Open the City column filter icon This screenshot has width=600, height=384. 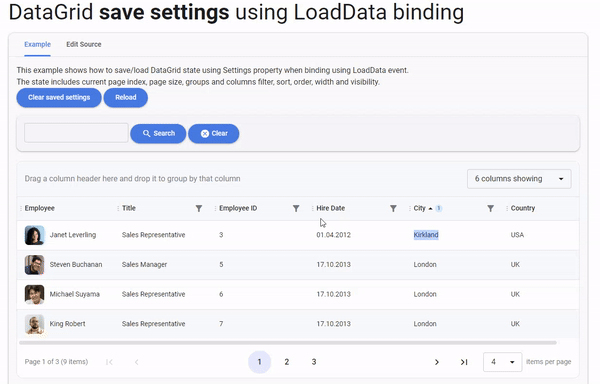(490, 208)
